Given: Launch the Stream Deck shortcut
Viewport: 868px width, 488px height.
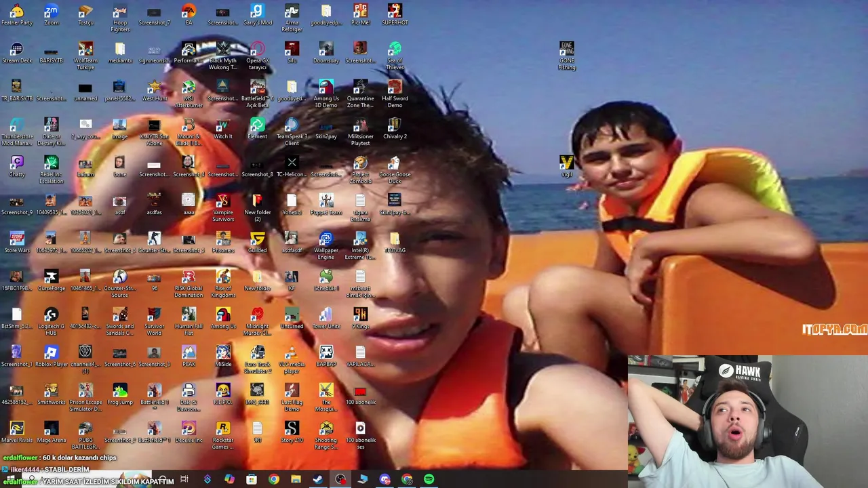Looking at the screenshot, I should [x=17, y=53].
